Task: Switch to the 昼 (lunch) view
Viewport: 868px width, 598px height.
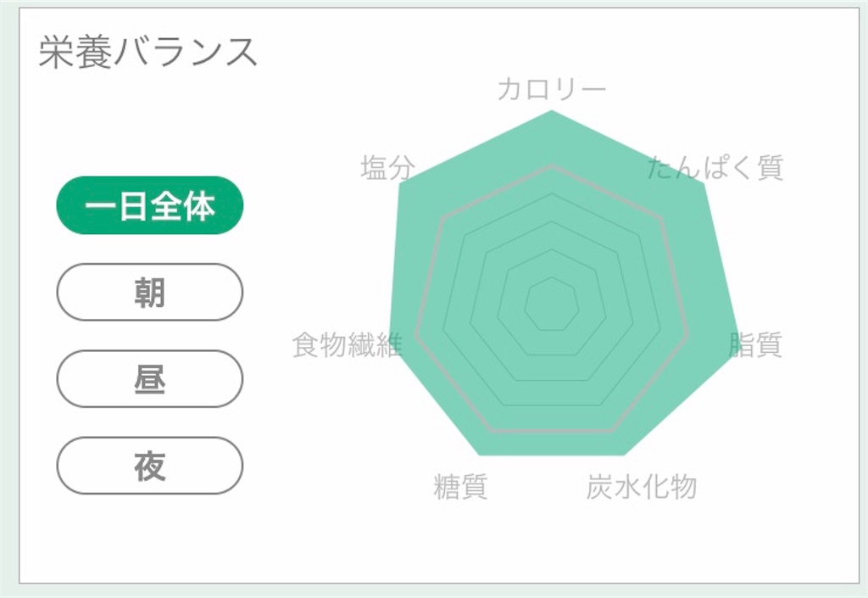Action: 149,379
